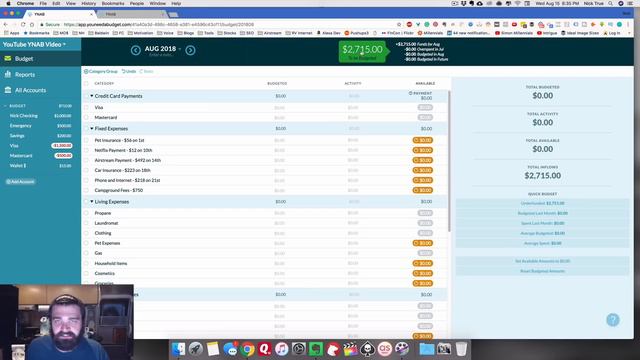Viewport: 640px width, 360px height.
Task: Open Evernote from the Dock
Action: pyautogui.click(x=316, y=349)
